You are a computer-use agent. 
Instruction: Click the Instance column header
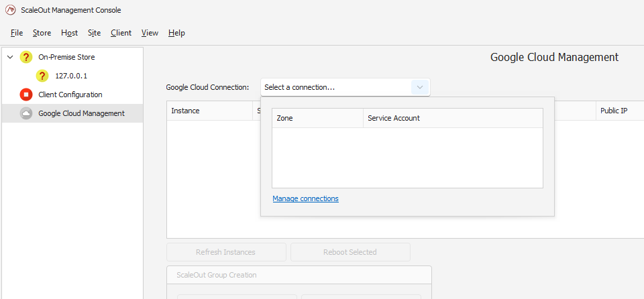(x=209, y=111)
